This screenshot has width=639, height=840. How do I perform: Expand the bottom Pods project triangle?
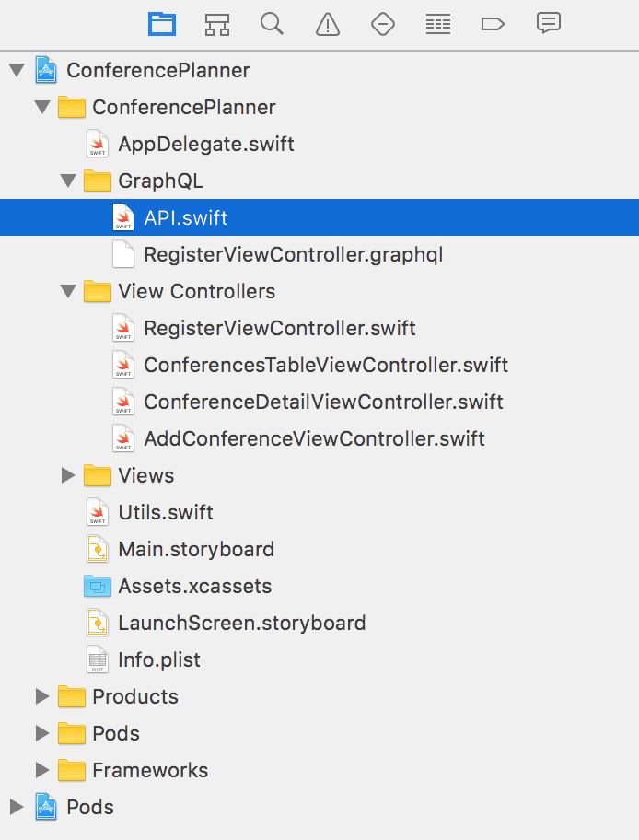click(17, 807)
